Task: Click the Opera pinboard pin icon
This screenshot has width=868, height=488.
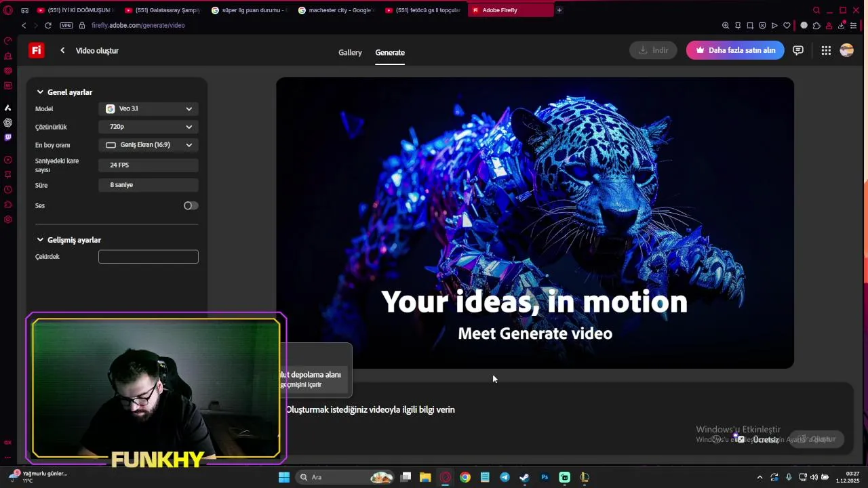Action: [x=738, y=25]
